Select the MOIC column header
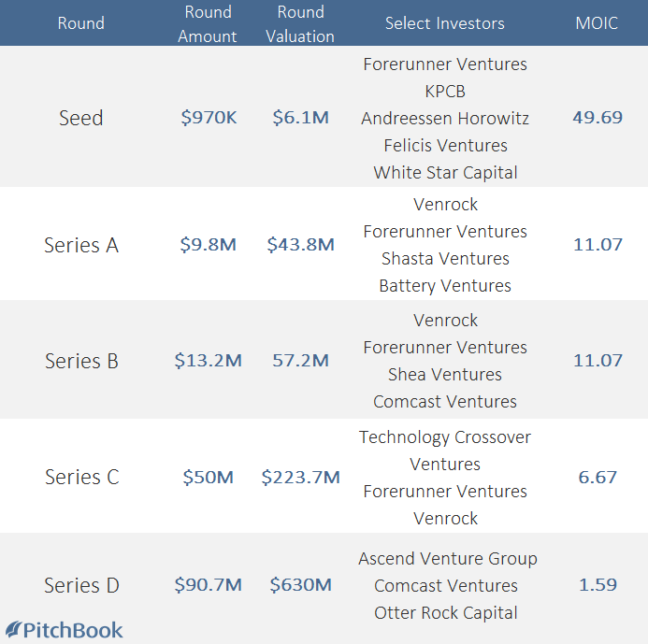The height and width of the screenshot is (644, 648). (597, 23)
